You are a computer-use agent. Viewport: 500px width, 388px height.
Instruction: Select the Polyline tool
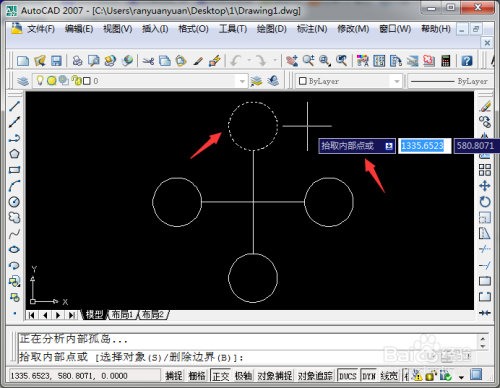pyautogui.click(x=14, y=138)
